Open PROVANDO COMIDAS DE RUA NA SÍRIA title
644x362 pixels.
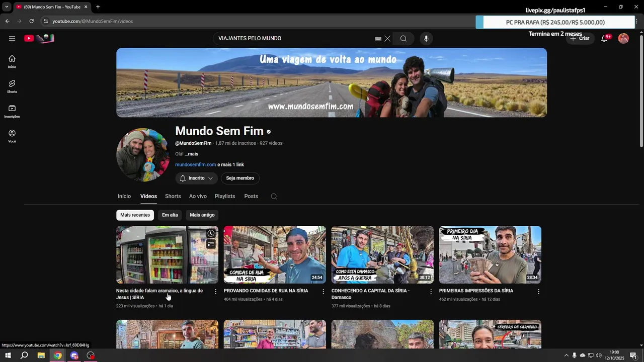click(266, 291)
